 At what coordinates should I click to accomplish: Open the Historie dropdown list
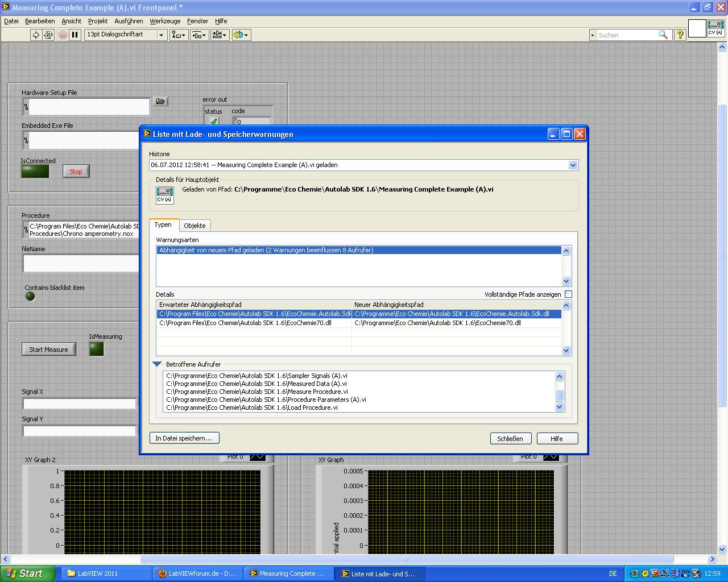[x=573, y=165]
